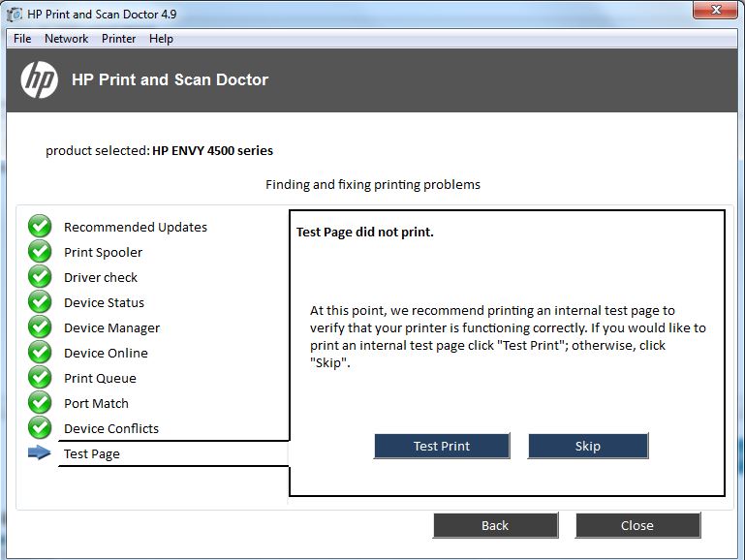Image resolution: width=745 pixels, height=560 pixels.
Task: Open the Help menu
Action: point(161,39)
